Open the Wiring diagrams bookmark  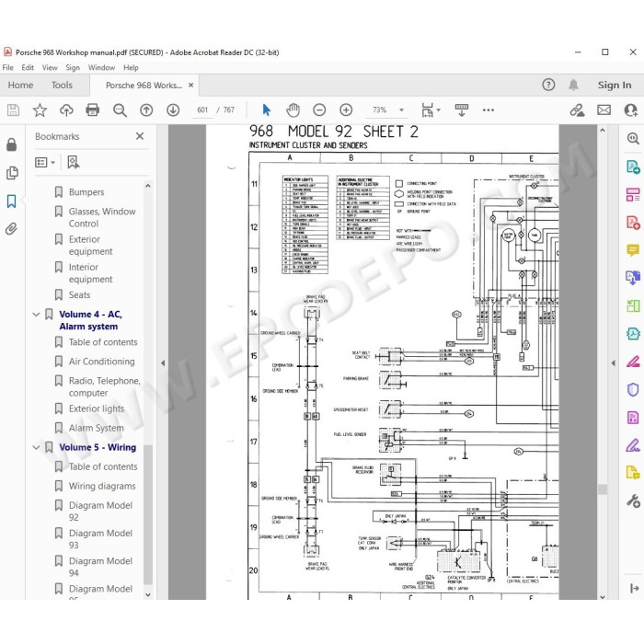102,487
